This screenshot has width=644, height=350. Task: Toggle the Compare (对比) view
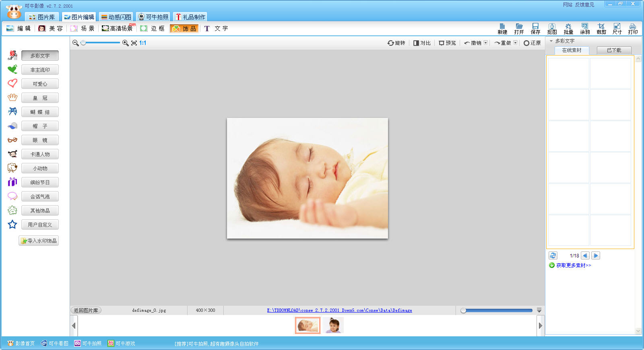(x=422, y=43)
